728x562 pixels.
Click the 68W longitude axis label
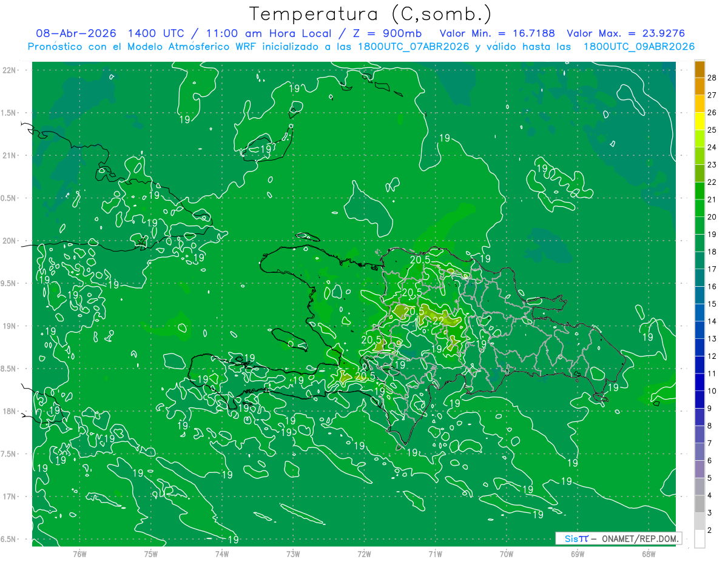tap(648, 554)
